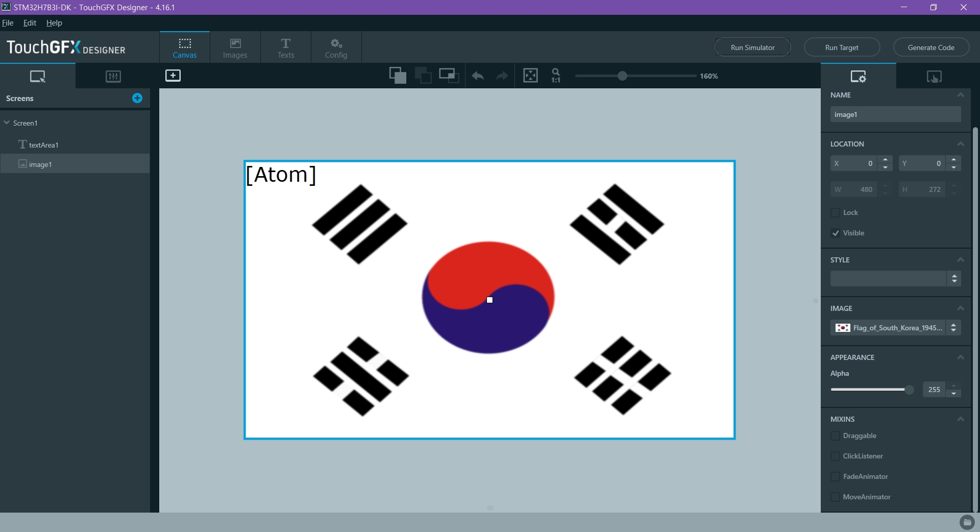Image resolution: width=980 pixels, height=532 pixels.
Task: Click the image1 widget icon in the tree
Action: 22,164
